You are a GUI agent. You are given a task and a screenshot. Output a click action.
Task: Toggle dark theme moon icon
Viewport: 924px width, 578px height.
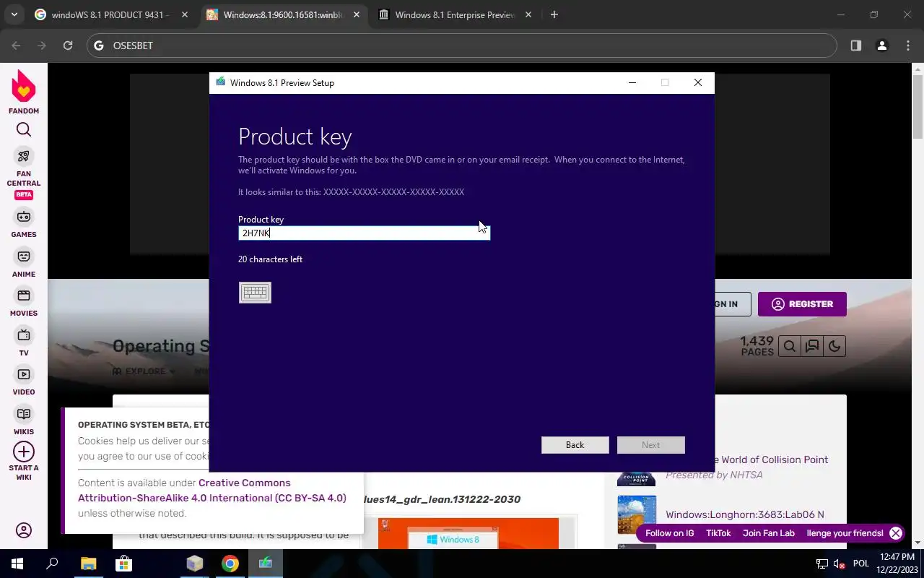[834, 346]
